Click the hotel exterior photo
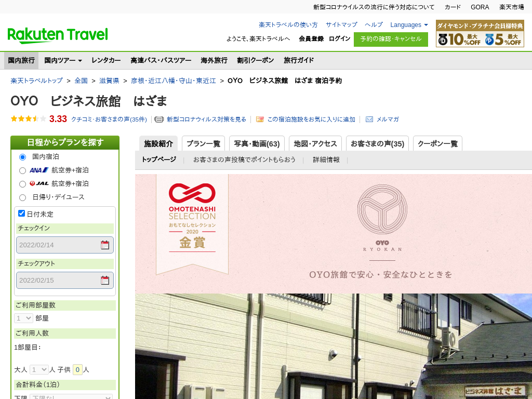The height and width of the screenshot is (399, 532). click(334, 346)
